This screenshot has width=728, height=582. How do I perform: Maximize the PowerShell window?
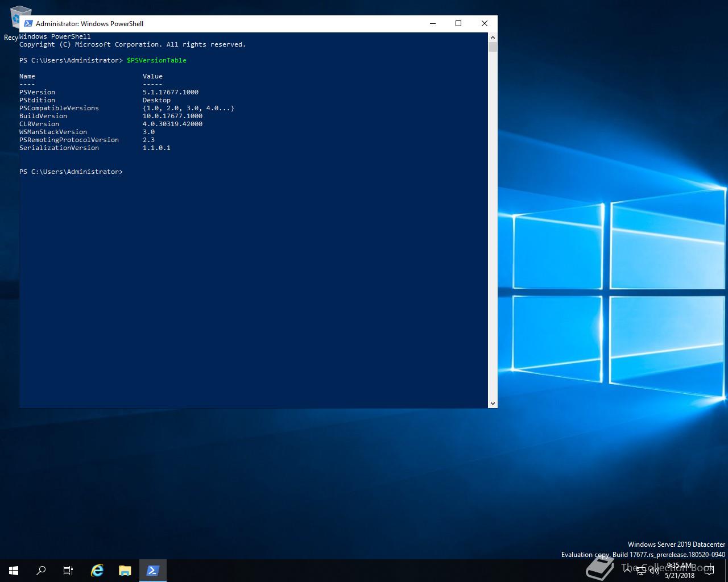458,23
